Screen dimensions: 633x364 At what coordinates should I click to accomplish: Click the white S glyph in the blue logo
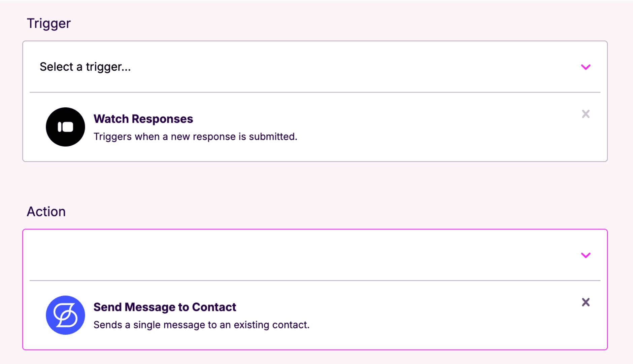(66, 315)
